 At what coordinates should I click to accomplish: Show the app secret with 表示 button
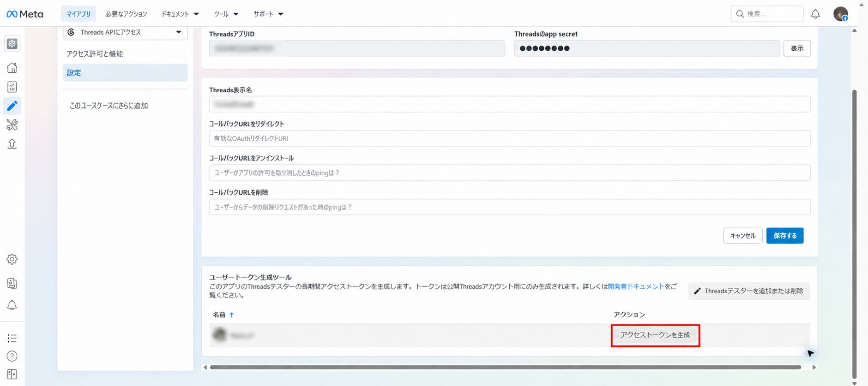point(797,48)
